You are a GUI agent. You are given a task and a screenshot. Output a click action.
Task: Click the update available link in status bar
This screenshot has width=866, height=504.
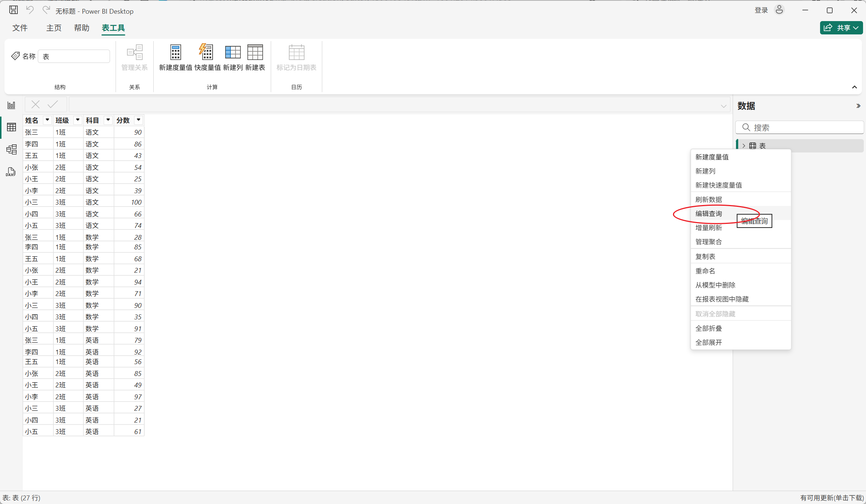pos(832,498)
